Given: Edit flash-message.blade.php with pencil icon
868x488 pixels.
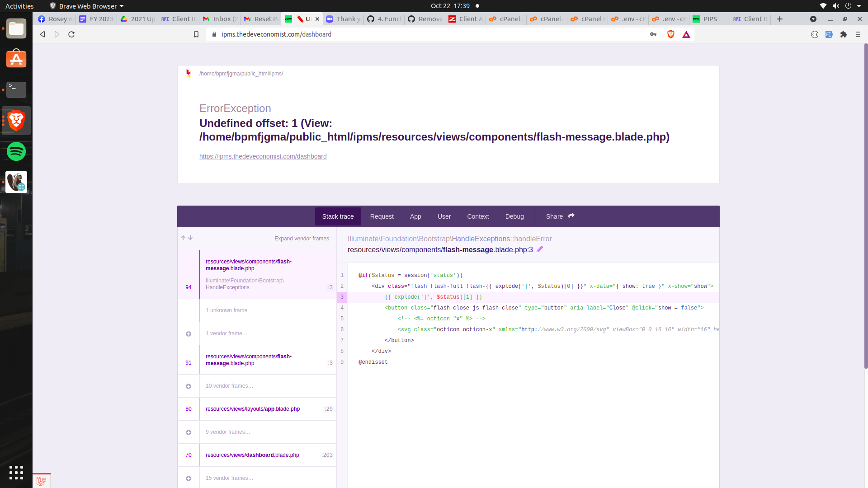Looking at the screenshot, I should [x=540, y=249].
